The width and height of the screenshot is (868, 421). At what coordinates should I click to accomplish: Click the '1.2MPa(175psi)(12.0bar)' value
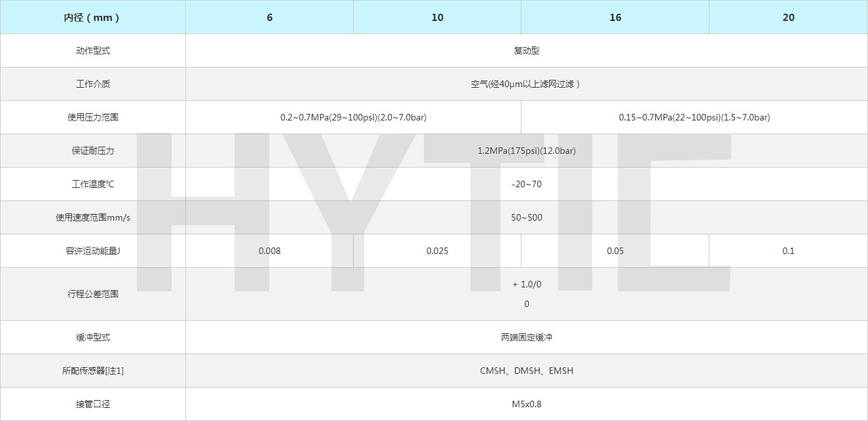pos(527,151)
